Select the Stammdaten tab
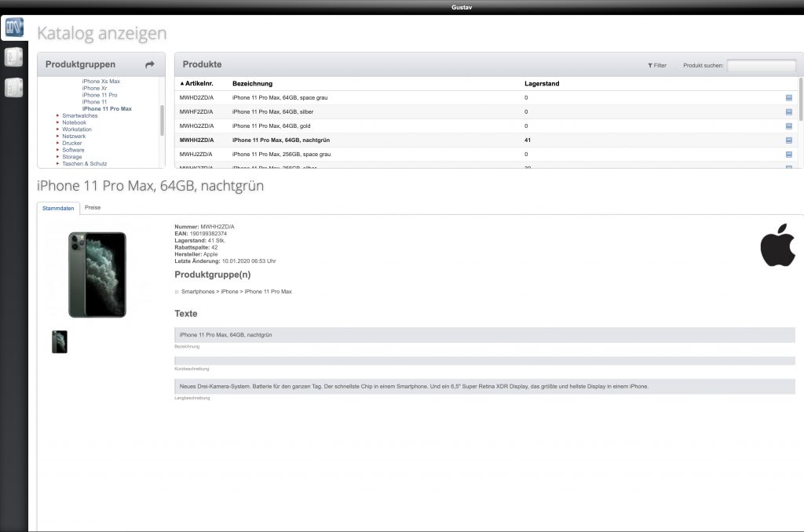The width and height of the screenshot is (804, 532). pos(57,207)
